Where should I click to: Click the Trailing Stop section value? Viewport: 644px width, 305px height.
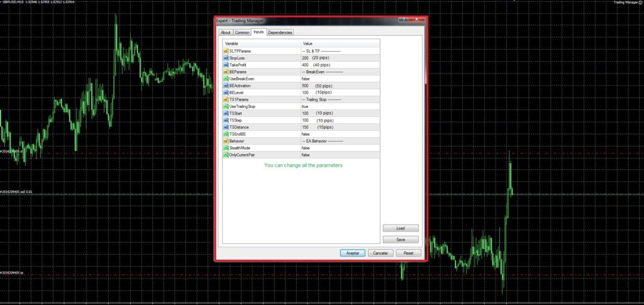[x=321, y=100]
